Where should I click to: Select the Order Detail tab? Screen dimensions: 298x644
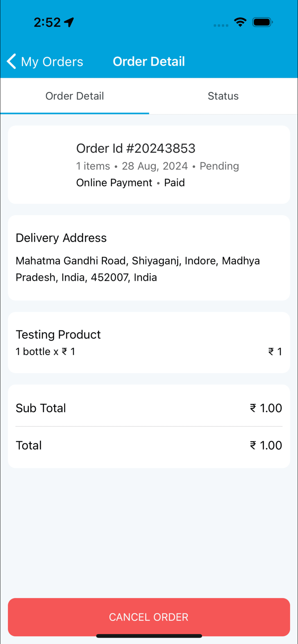74,96
